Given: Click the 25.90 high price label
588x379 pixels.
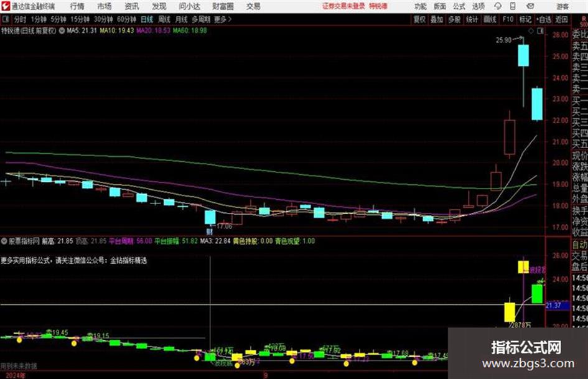Looking at the screenshot, I should (503, 40).
